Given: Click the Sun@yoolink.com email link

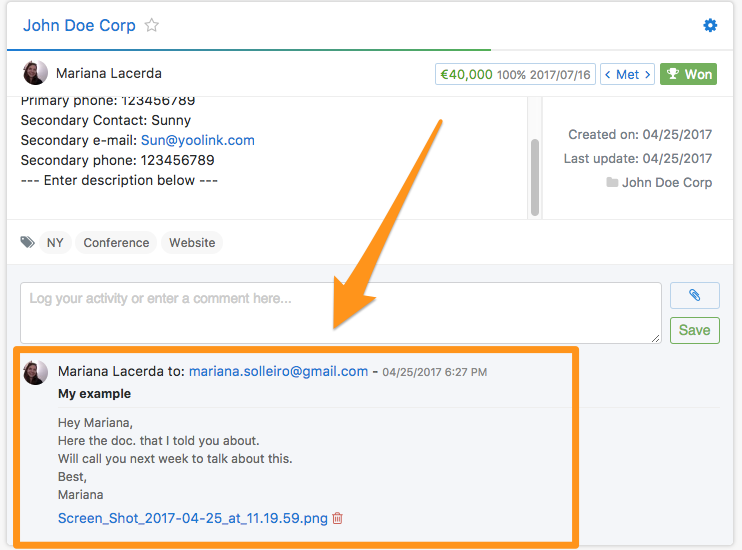Looking at the screenshot, I should click(x=197, y=140).
